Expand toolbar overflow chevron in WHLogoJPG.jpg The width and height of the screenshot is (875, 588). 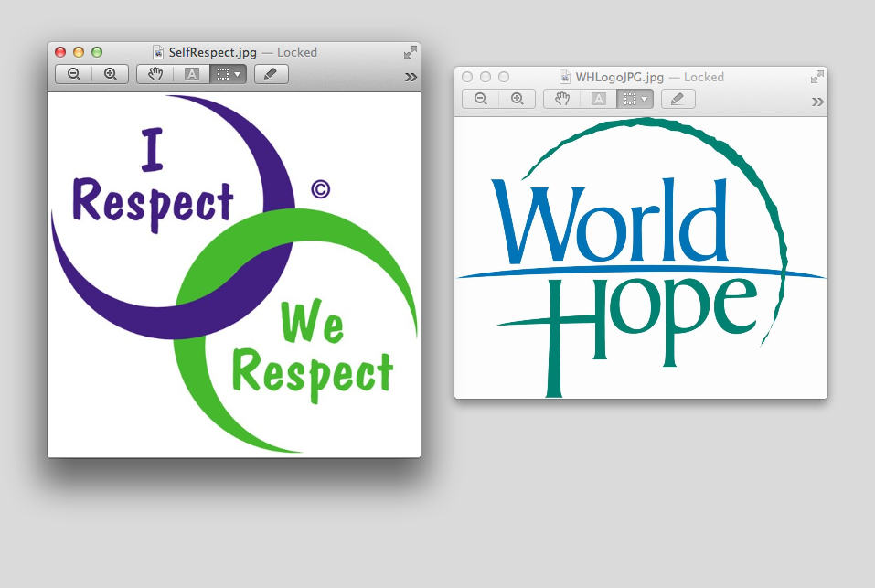pos(817,102)
